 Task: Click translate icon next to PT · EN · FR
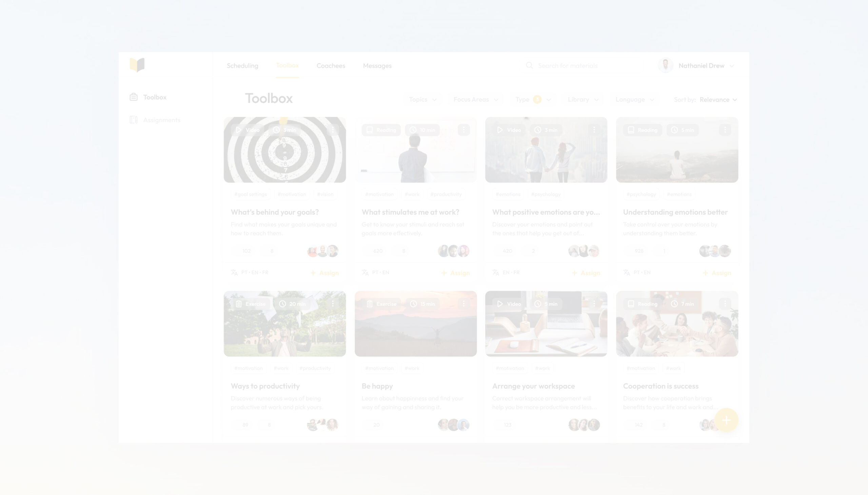234,273
